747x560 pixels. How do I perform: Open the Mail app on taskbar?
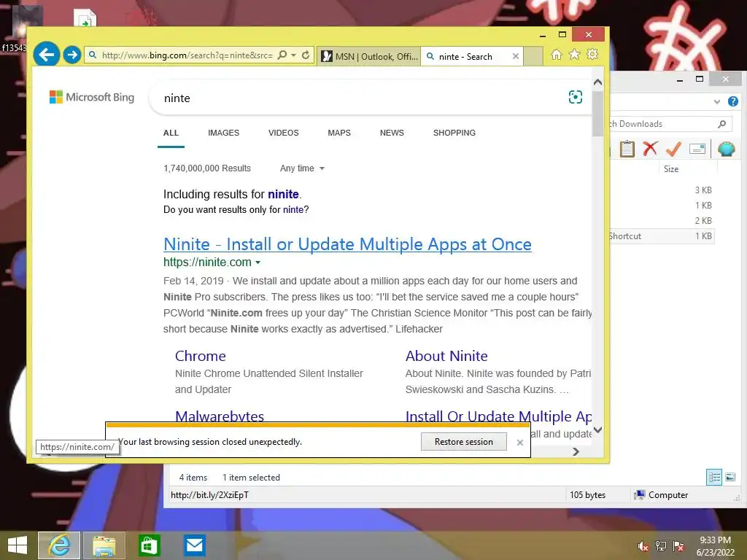coord(194,545)
